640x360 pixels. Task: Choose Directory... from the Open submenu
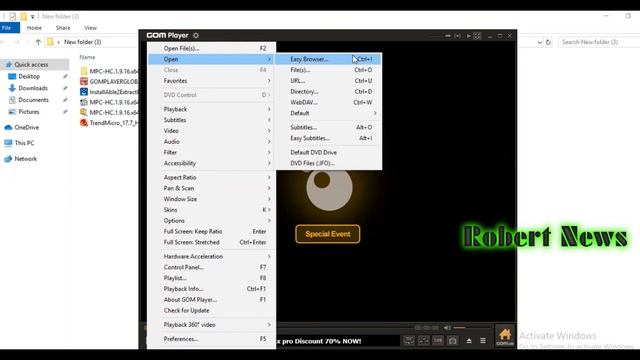click(x=329, y=91)
